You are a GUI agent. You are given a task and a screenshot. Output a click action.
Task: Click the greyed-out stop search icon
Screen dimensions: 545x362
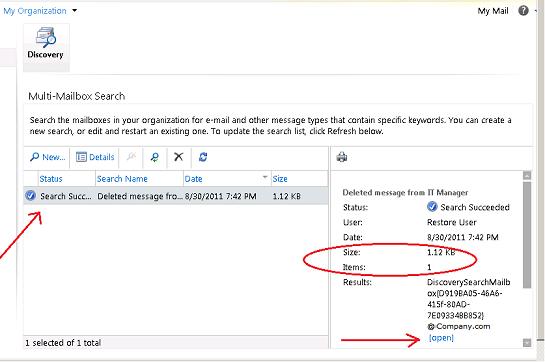point(131,157)
